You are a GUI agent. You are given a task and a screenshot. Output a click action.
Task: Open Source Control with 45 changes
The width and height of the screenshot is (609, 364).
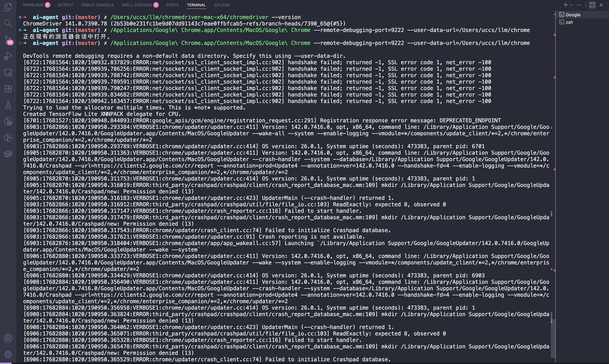pyautogui.click(x=8, y=40)
